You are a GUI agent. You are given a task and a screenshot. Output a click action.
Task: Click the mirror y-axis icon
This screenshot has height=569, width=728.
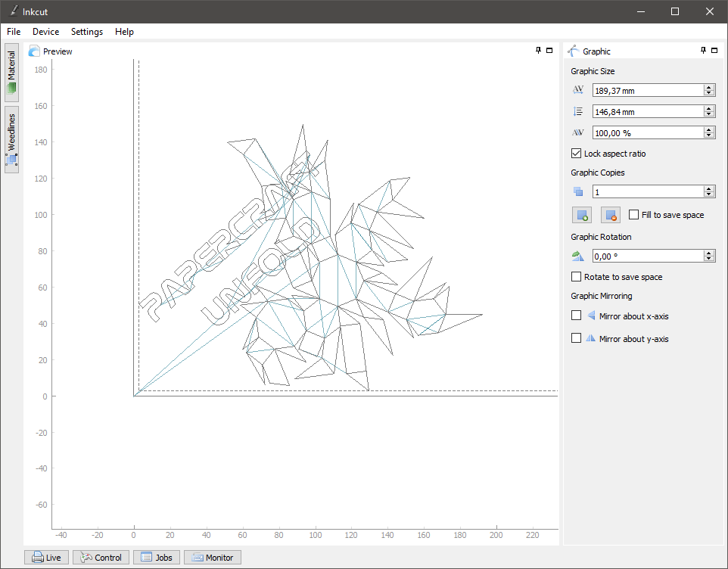590,338
